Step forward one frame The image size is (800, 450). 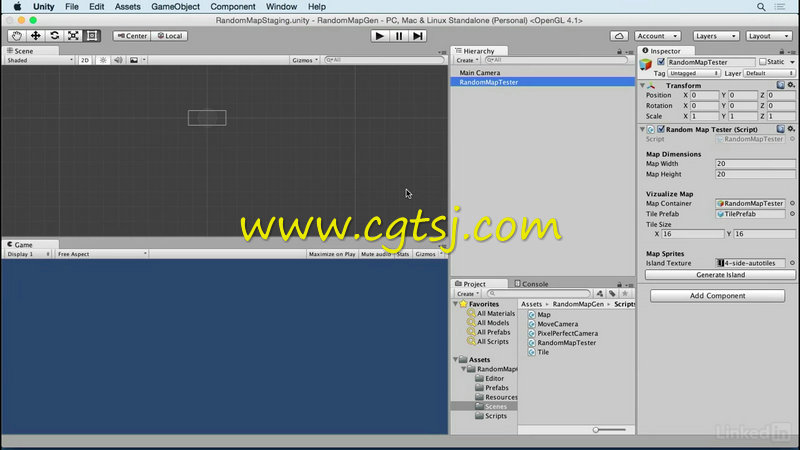point(417,36)
